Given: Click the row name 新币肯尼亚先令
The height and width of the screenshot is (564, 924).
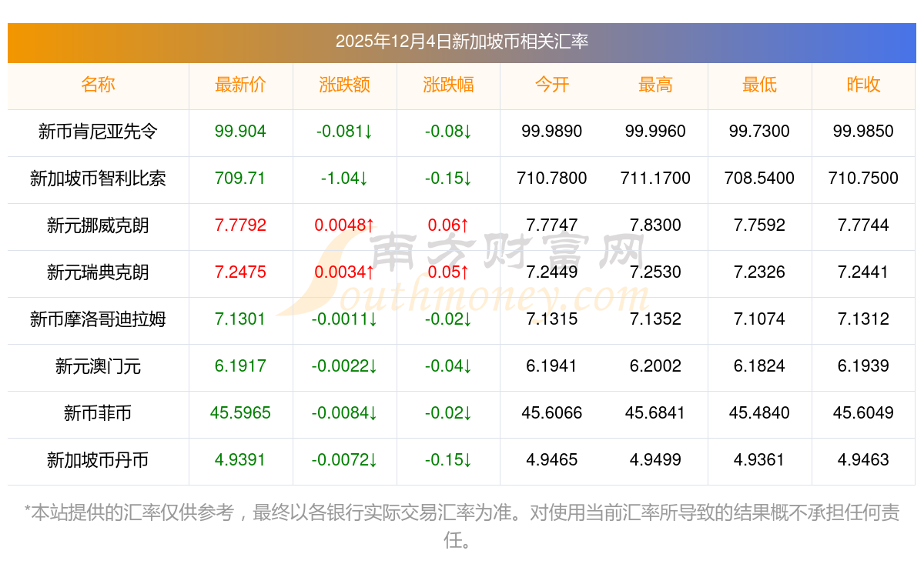Looking at the screenshot, I should [98, 132].
